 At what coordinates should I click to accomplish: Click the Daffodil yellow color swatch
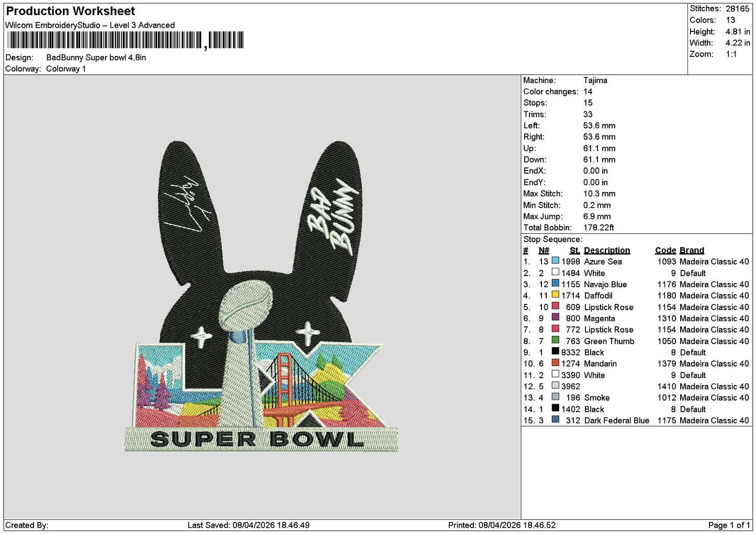[555, 295]
